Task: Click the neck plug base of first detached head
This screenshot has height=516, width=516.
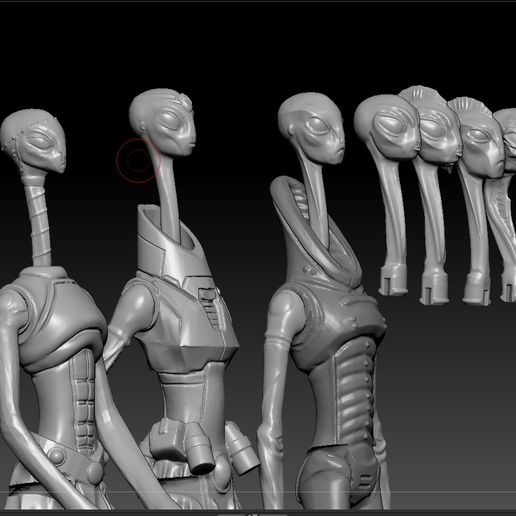Action: [393, 280]
